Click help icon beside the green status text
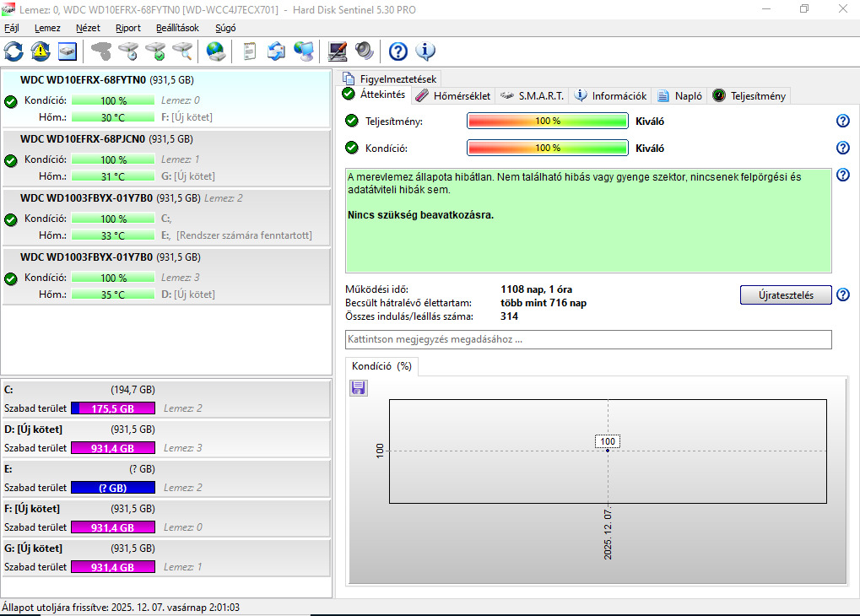This screenshot has height=616, width=860. (x=843, y=175)
